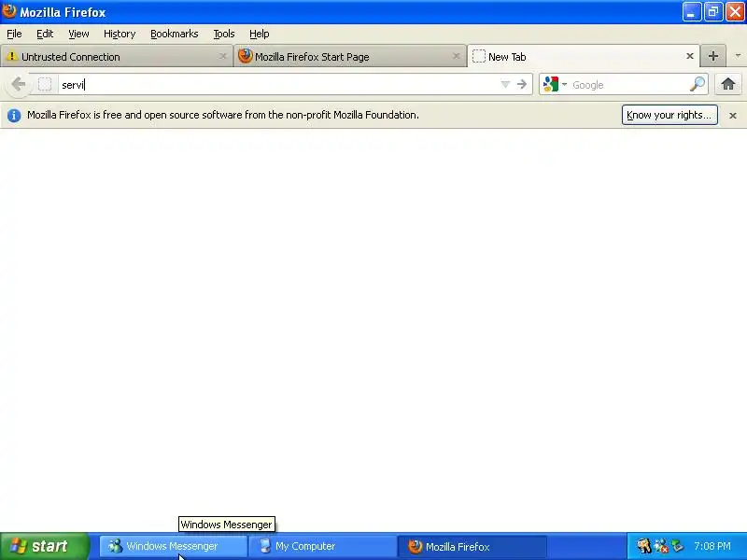Open the Help menu
Image resolution: width=747 pixels, height=560 pixels.
point(260,34)
